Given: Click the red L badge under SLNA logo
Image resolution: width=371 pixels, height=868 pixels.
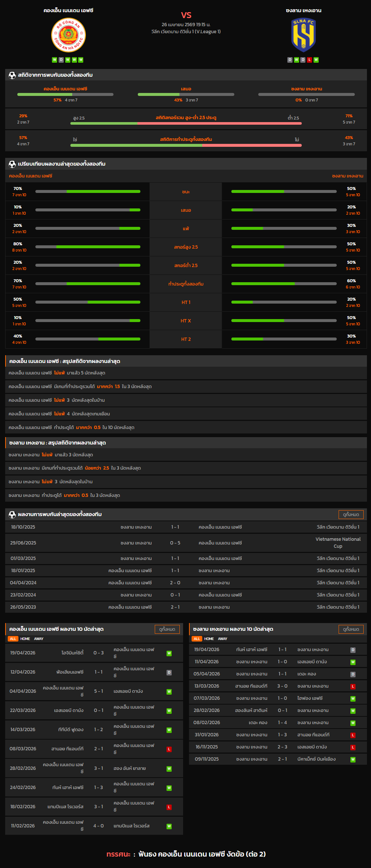Looking at the screenshot, I should tap(309, 60).
